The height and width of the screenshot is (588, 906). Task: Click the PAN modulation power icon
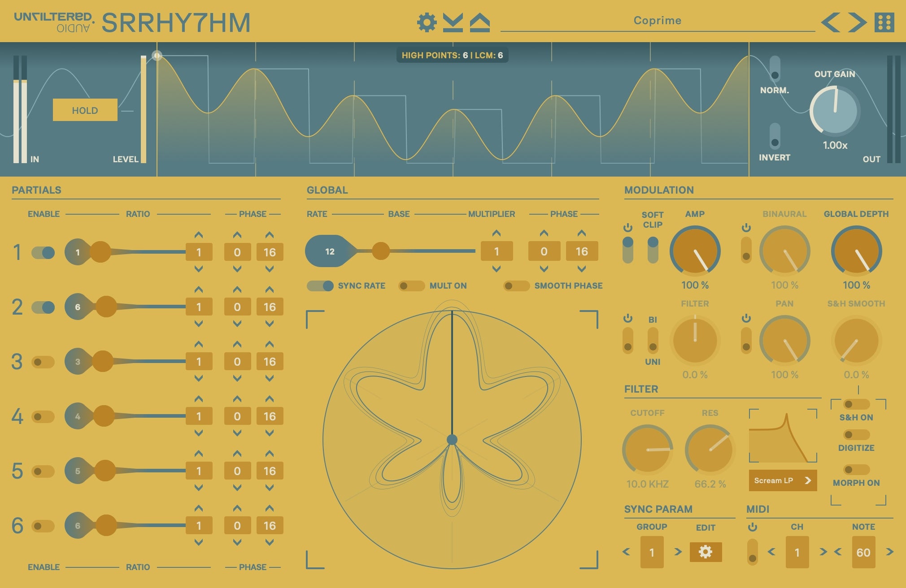[x=746, y=318]
